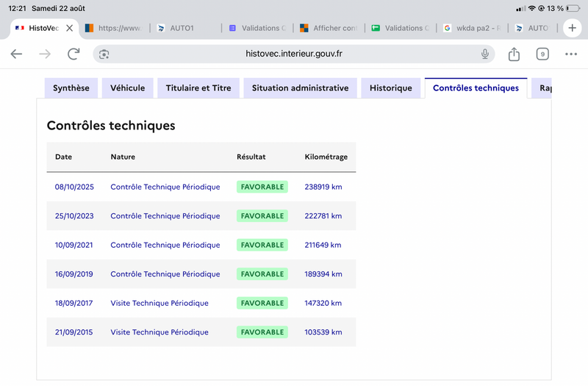The height and width of the screenshot is (386, 588).
Task: Click the Résultat column header
Action: 251,157
